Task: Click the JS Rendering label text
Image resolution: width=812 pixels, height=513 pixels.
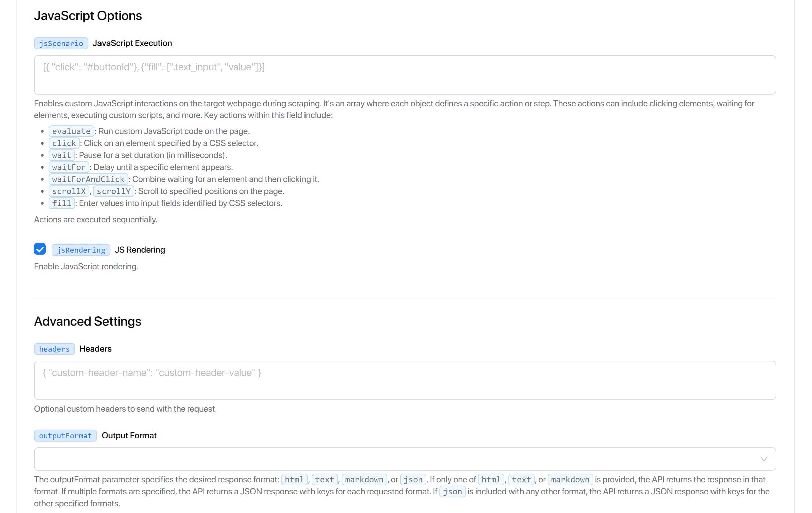Action: pos(140,250)
